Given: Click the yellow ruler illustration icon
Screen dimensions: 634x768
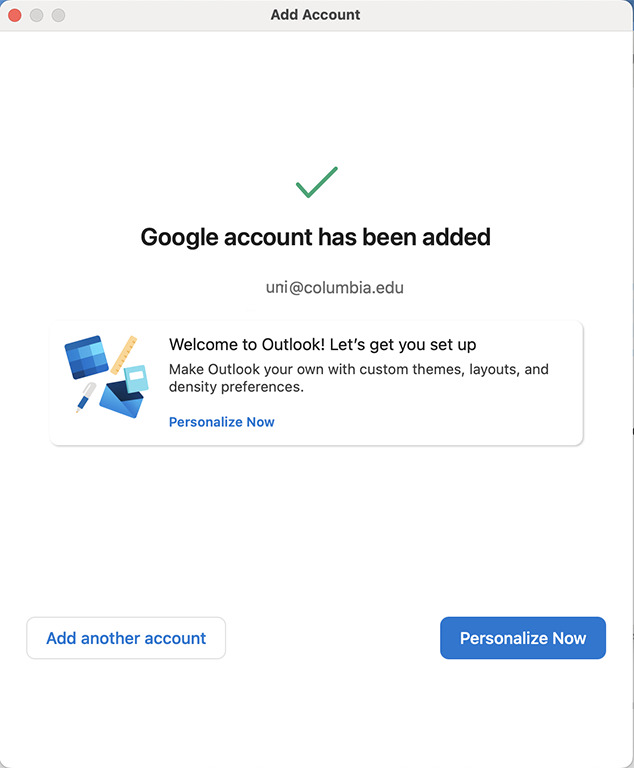Looking at the screenshot, I should (124, 355).
